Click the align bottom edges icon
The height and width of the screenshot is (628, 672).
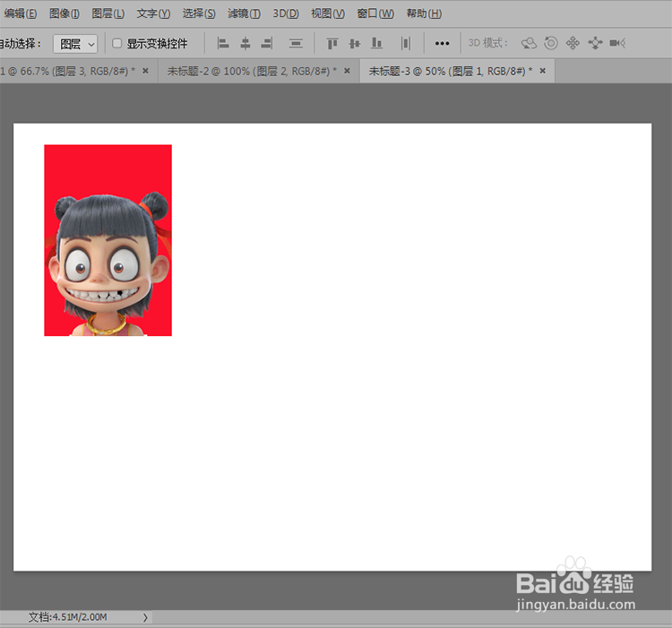coord(376,43)
